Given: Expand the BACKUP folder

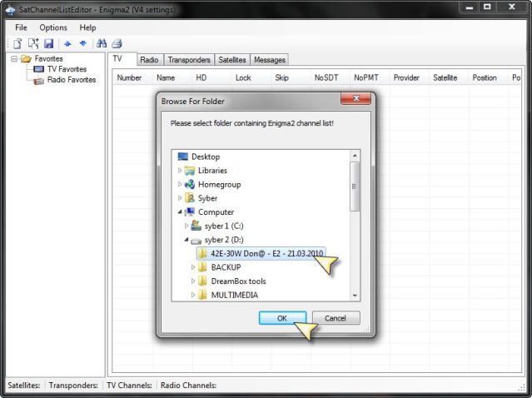Looking at the screenshot, I should pyautogui.click(x=192, y=267).
